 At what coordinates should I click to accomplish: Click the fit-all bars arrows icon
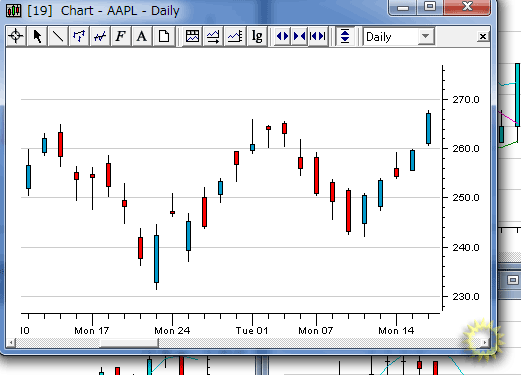pos(317,36)
